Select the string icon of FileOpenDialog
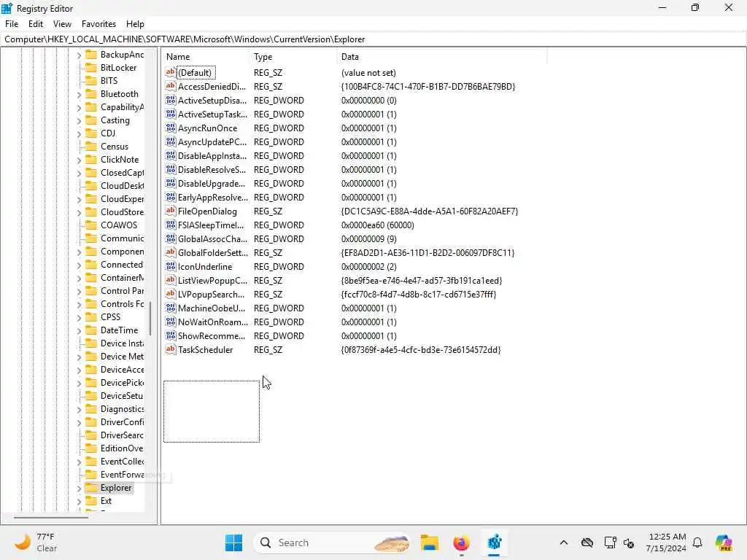 (171, 211)
